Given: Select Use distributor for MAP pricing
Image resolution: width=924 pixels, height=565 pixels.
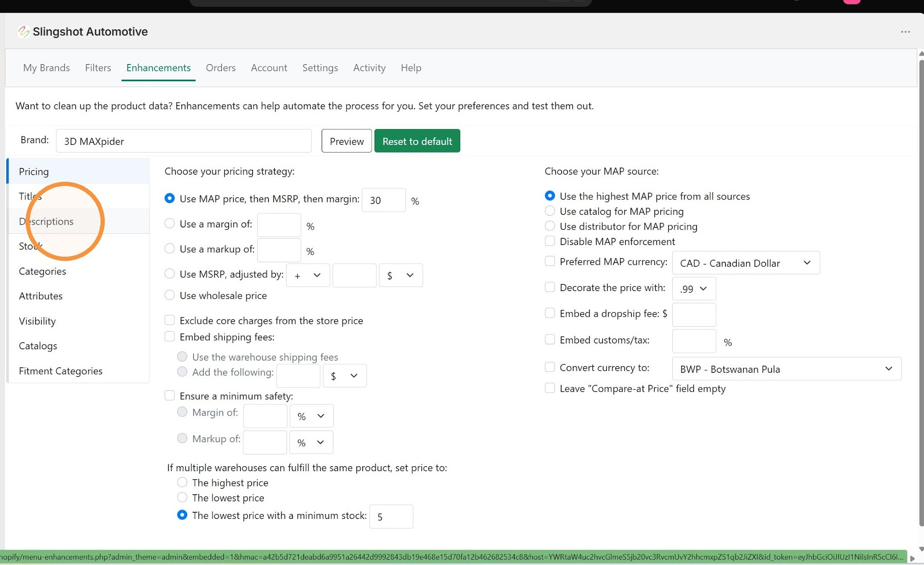Looking at the screenshot, I should pos(550,226).
